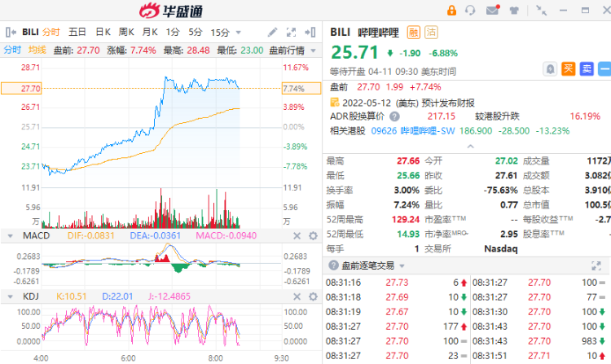Viewport: 611px width, 364px height.
Task: Click the price alert bell icon
Action: pos(550,70)
